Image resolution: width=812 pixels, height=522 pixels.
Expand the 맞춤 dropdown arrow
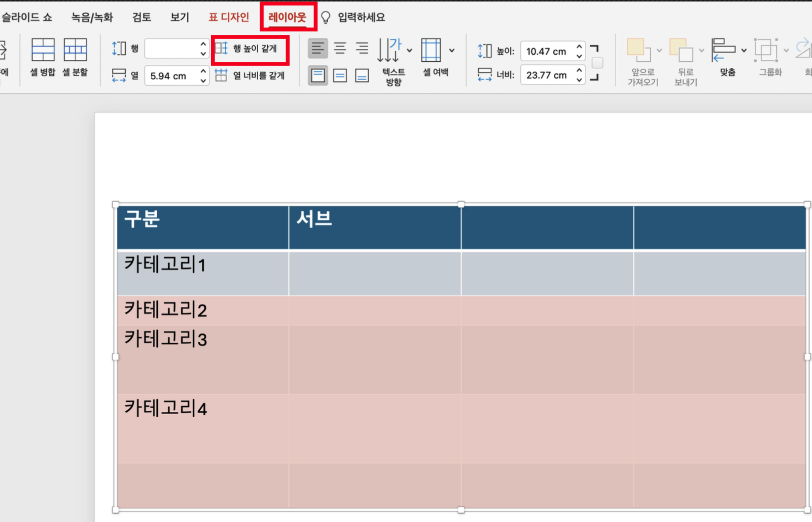744,50
